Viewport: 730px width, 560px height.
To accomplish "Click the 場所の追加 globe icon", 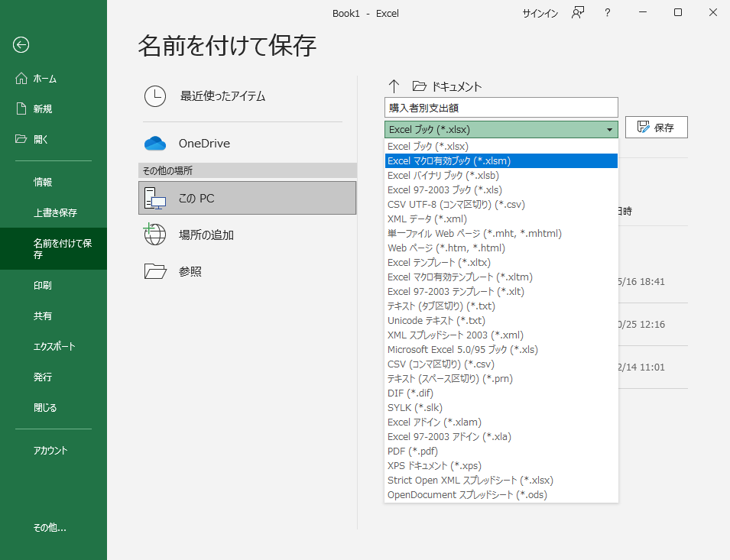I will [x=154, y=234].
